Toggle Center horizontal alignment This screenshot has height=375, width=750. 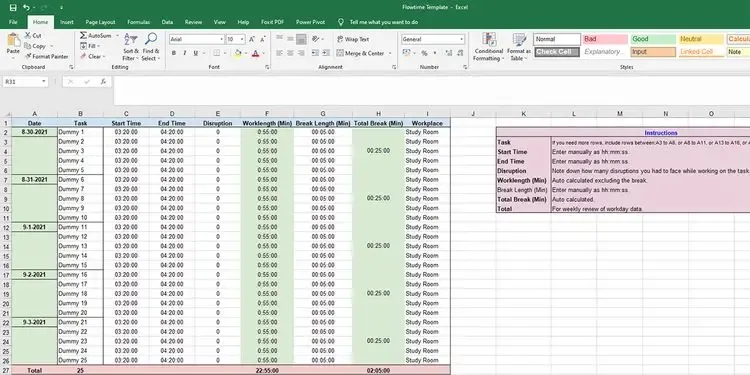point(290,53)
